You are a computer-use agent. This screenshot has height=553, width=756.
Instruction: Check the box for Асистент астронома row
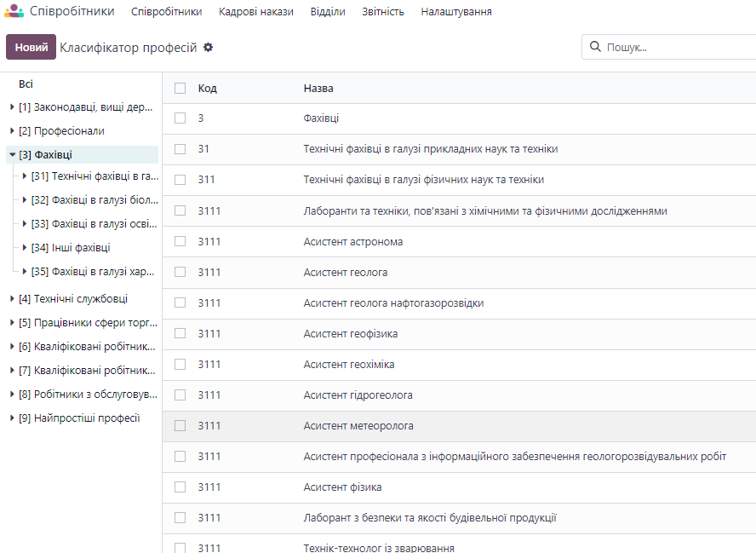pyautogui.click(x=180, y=241)
